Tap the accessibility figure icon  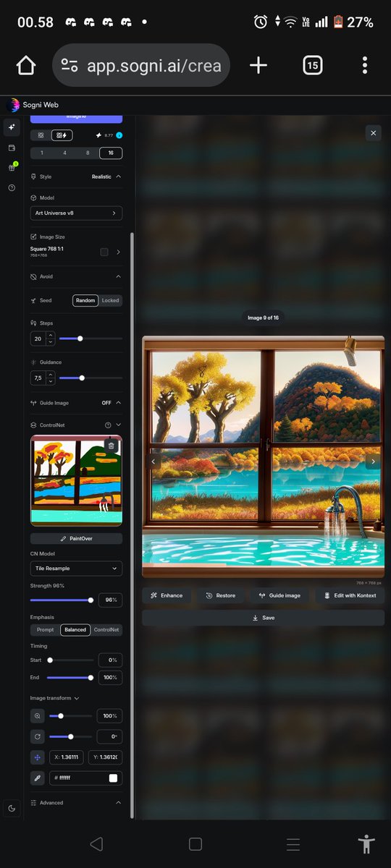pyautogui.click(x=367, y=843)
